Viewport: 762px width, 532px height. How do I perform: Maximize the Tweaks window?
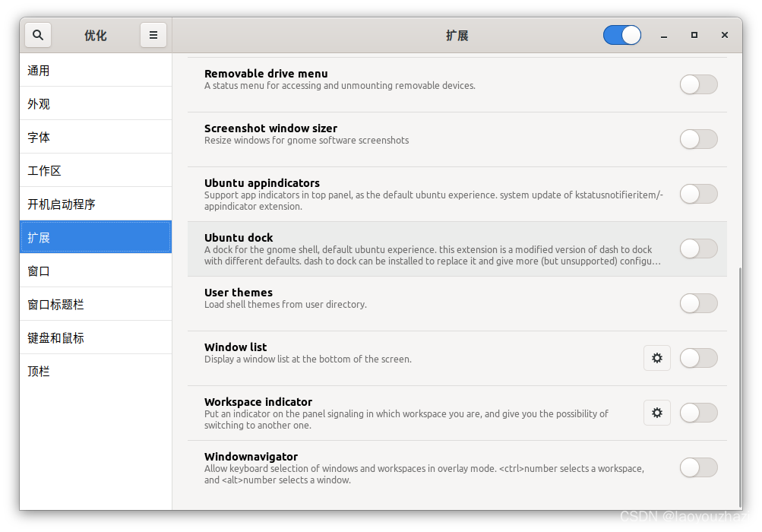pos(694,35)
